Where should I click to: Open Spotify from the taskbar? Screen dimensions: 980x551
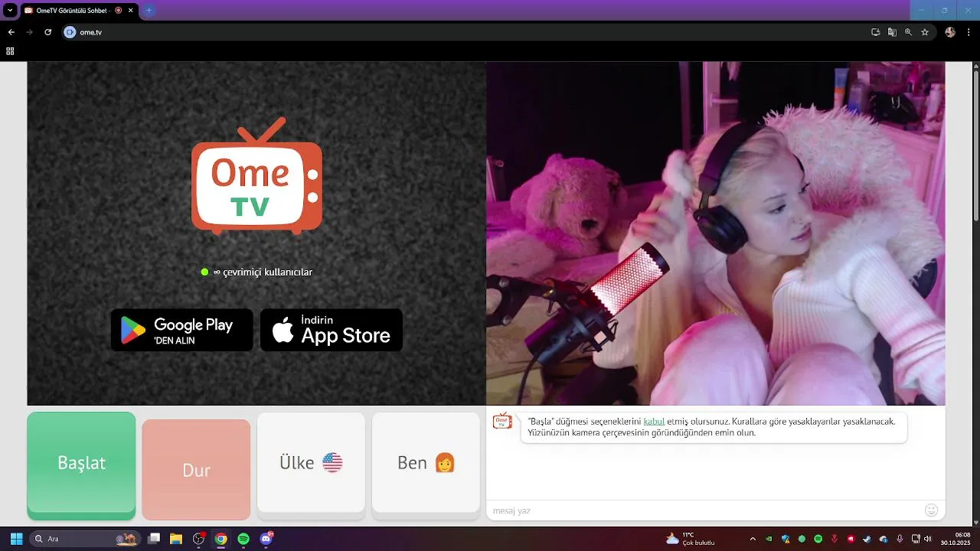[243, 539]
